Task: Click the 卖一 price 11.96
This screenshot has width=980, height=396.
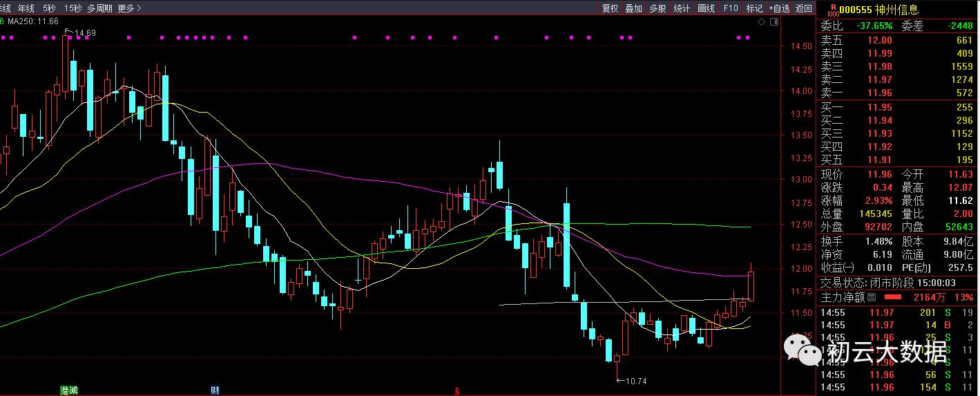Action: click(880, 93)
